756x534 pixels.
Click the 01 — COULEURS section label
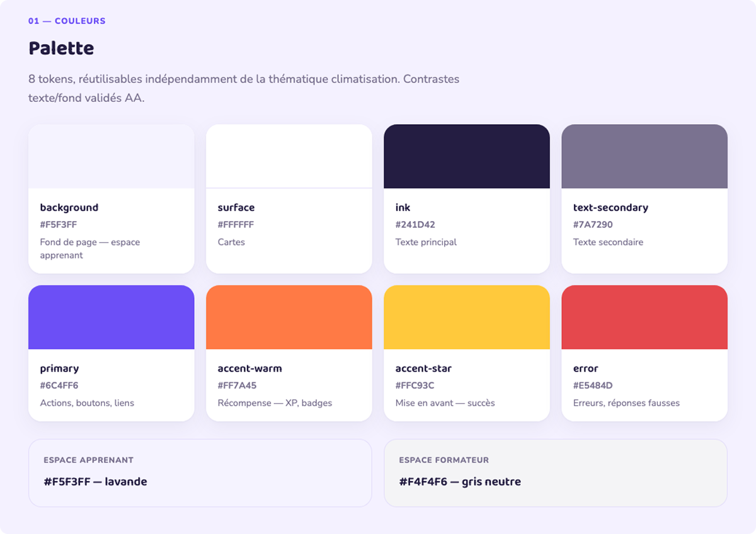(67, 21)
